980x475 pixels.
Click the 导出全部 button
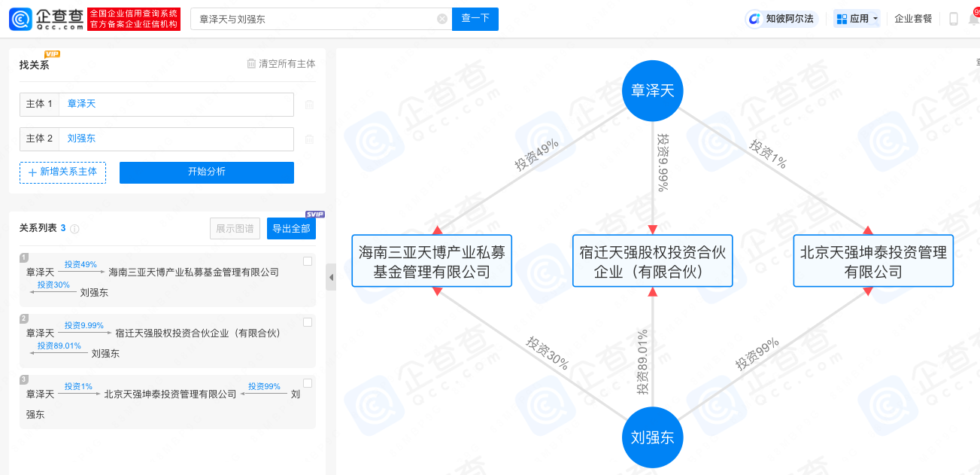click(x=291, y=229)
